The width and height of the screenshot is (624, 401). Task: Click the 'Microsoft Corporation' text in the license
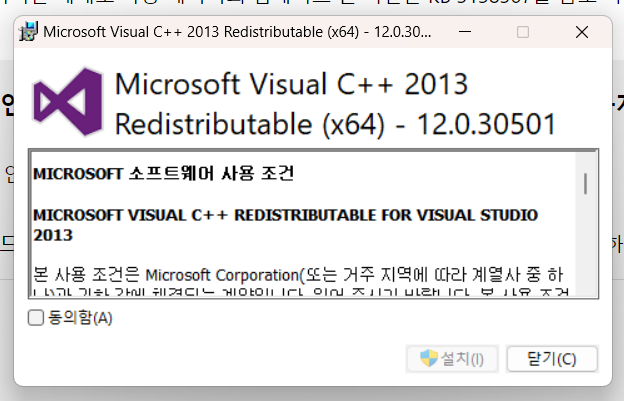(222, 275)
